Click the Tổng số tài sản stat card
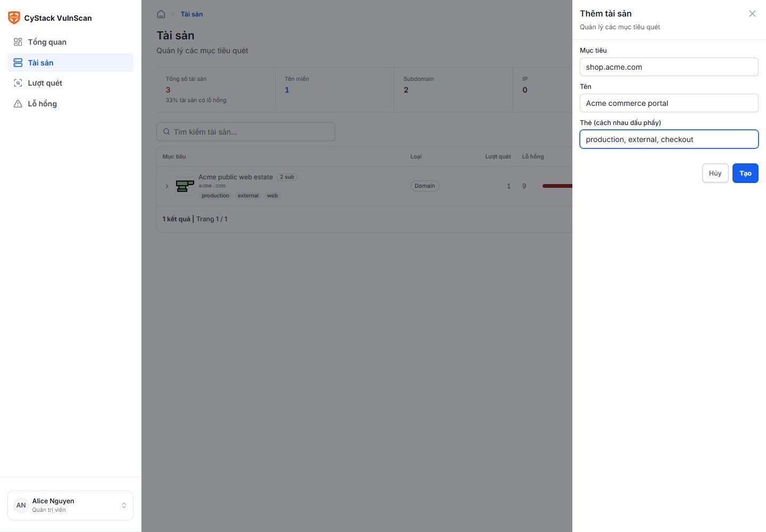The width and height of the screenshot is (766, 532). pos(215,90)
